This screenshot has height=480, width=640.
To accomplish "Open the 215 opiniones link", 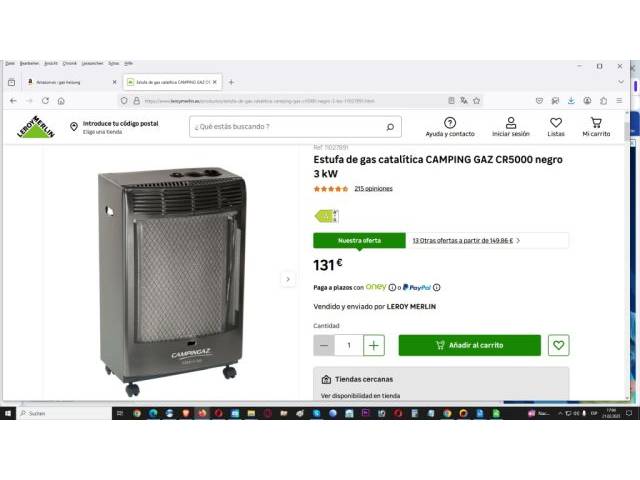I will point(373,189).
